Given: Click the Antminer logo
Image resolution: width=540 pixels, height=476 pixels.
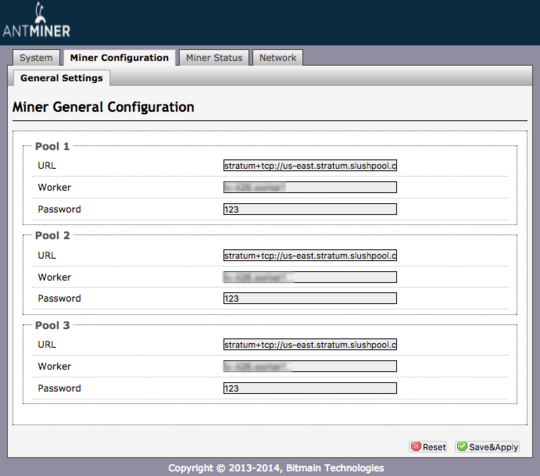Looking at the screenshot, I should 37,20.
